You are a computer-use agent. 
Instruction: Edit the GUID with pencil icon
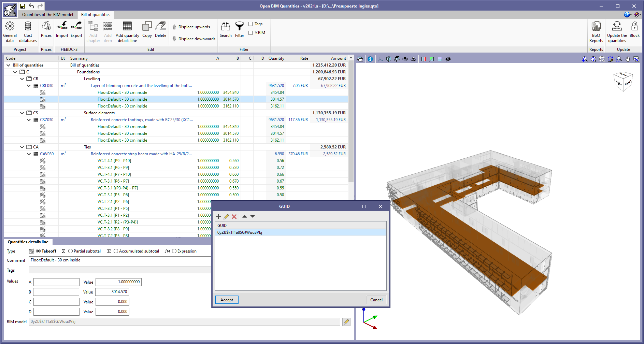click(x=226, y=217)
